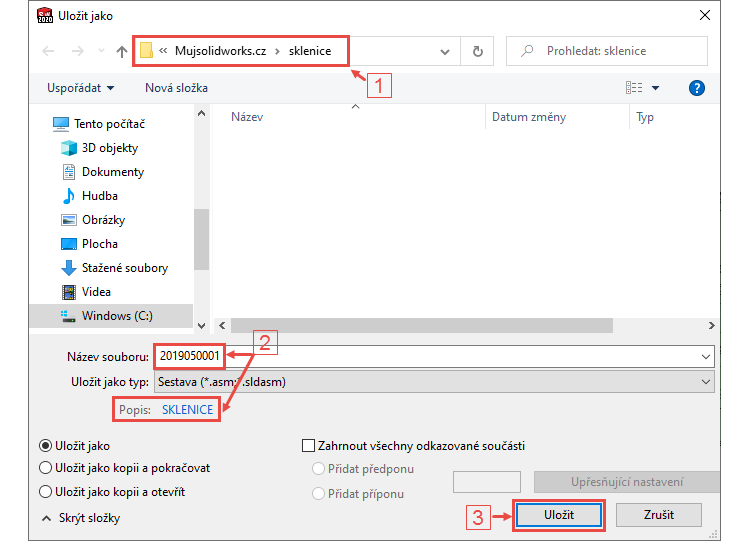The width and height of the screenshot is (750, 541).
Task: Click the Plocha desktop icon
Action: (x=69, y=244)
